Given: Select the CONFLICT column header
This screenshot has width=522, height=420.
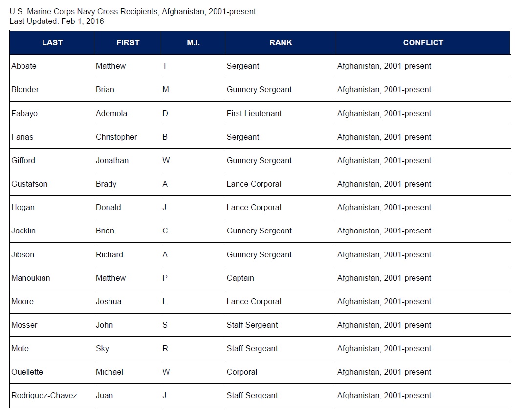Looking at the screenshot, I should (x=423, y=42).
